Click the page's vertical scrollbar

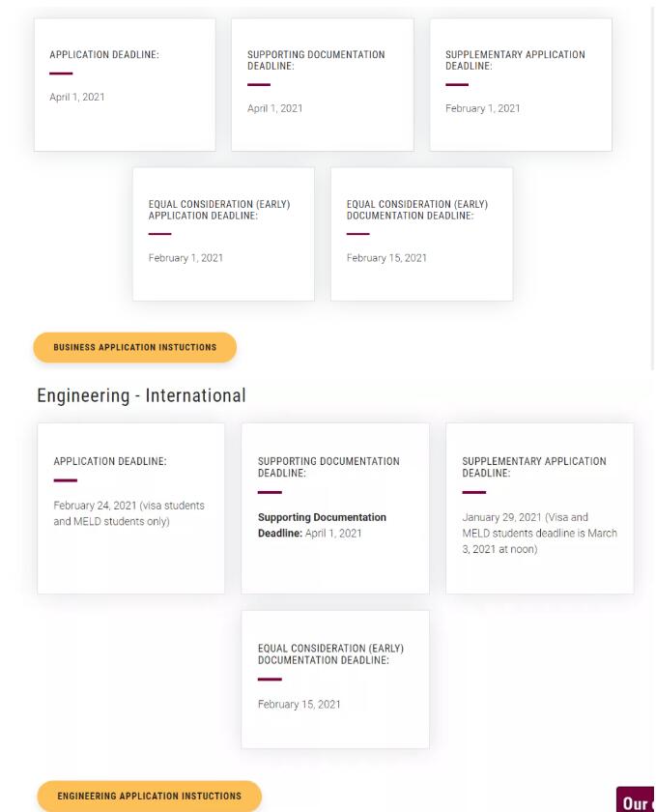click(653, 193)
